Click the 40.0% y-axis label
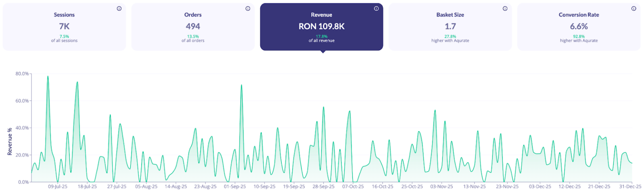The image size is (644, 193). tap(22, 128)
